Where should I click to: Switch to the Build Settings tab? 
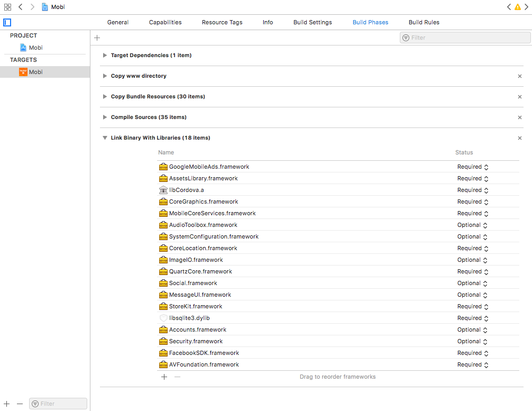313,22
